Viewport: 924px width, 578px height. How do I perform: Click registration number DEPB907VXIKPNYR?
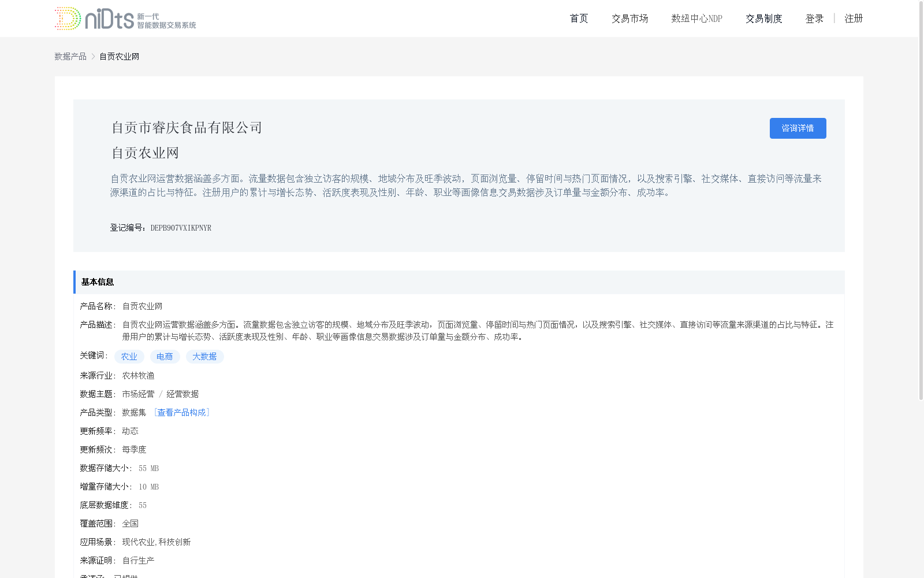(181, 228)
